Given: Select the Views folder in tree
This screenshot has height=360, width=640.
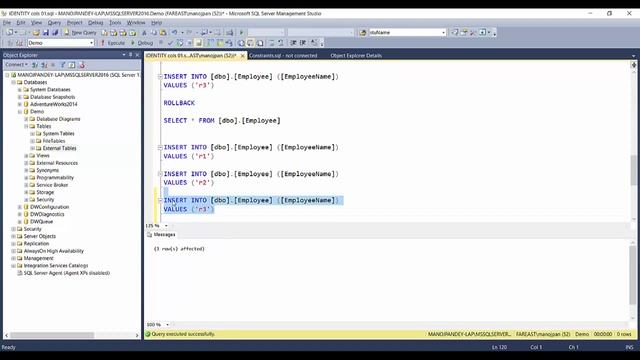Looking at the screenshot, I should point(43,156).
